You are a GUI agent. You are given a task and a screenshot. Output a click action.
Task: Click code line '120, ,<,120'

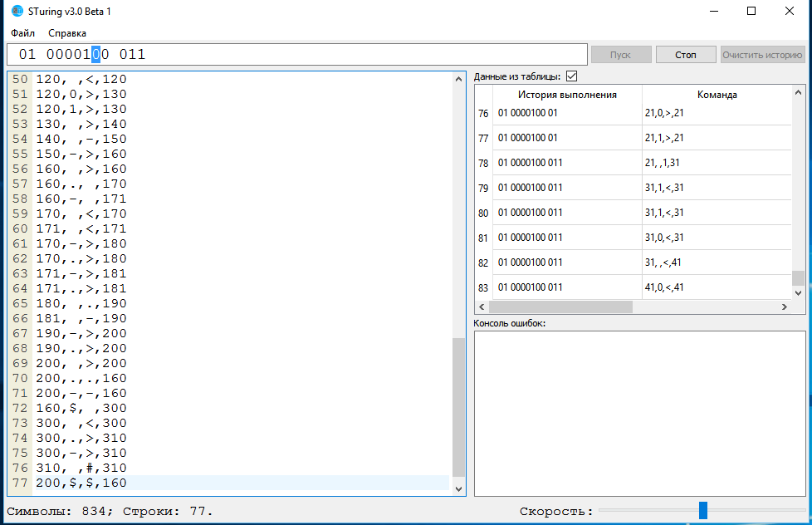(81, 79)
